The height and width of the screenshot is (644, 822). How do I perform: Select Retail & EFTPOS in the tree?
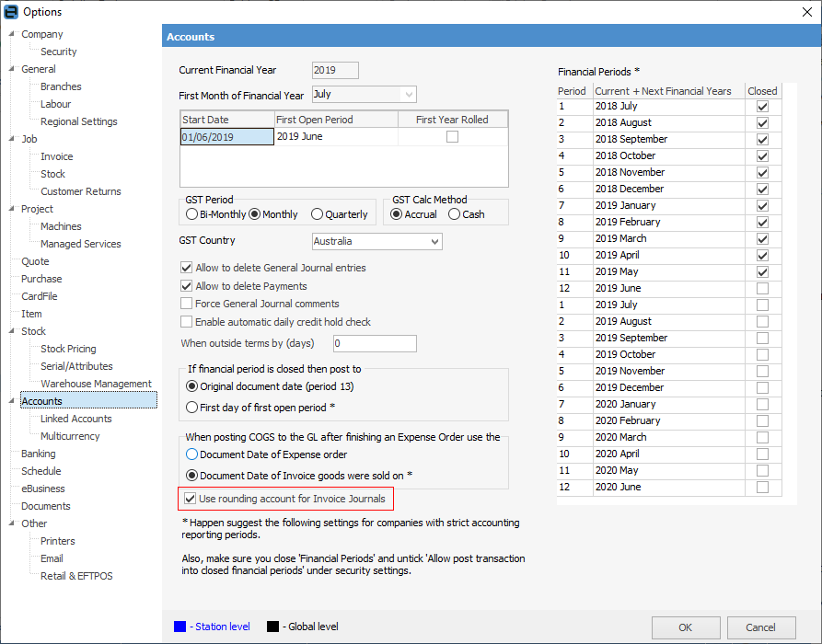point(76,576)
